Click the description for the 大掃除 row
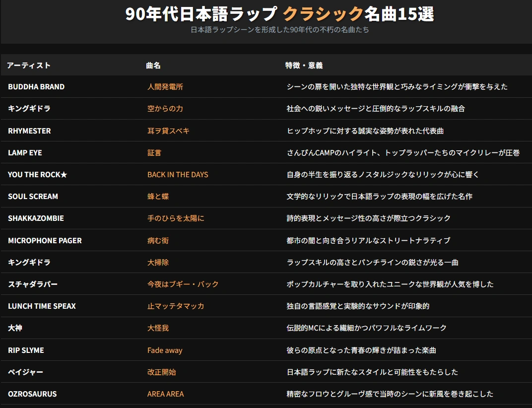 coord(373,262)
